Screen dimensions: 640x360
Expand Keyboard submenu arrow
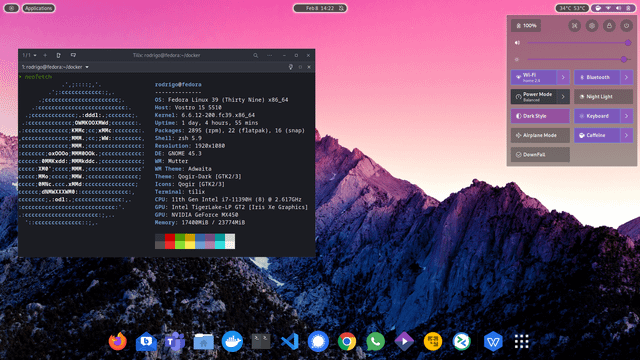point(627,116)
